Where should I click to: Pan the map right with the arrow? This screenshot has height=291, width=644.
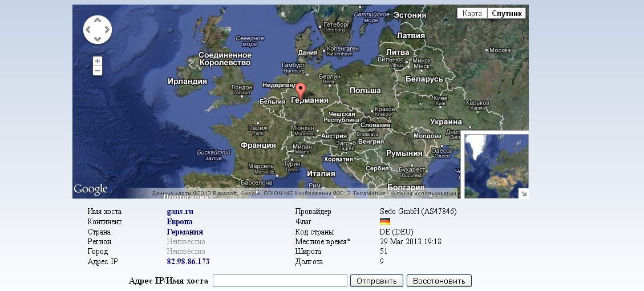coord(107,30)
